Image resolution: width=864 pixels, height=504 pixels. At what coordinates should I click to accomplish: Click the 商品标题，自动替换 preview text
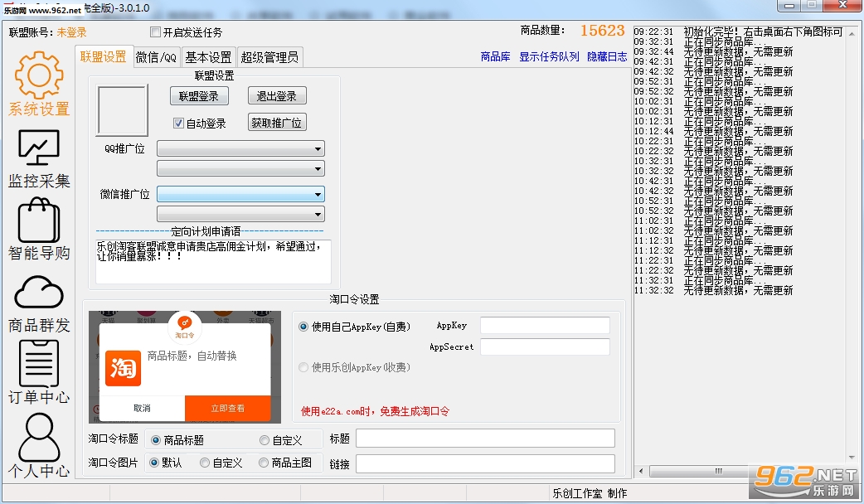click(192, 356)
